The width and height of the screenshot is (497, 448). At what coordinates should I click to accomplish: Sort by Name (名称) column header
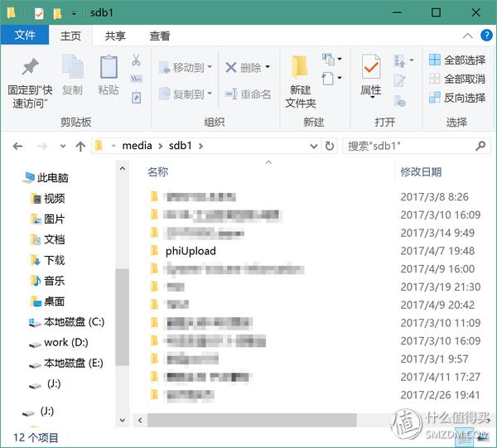(157, 171)
